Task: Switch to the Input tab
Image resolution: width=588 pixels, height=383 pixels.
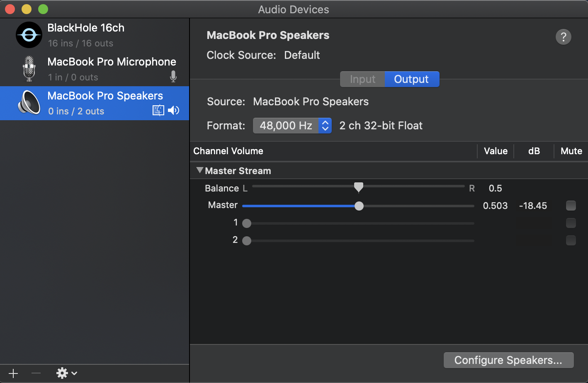Action: coord(362,79)
